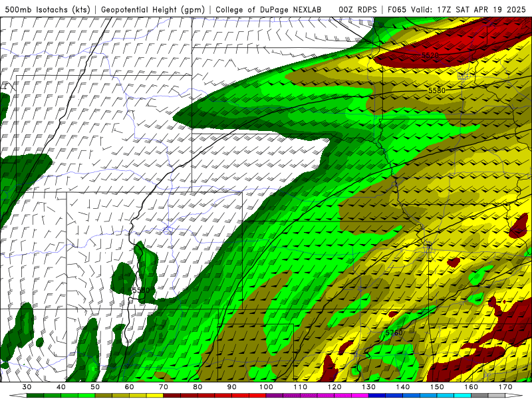Click the 110 value on the color scale
Image resolution: width=532 pixels, height=399 pixels.
(x=301, y=387)
